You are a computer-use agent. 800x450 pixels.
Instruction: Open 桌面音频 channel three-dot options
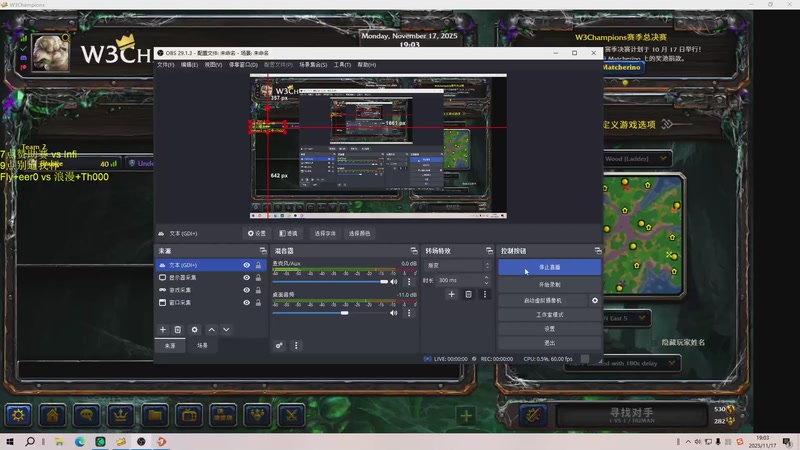pos(409,313)
